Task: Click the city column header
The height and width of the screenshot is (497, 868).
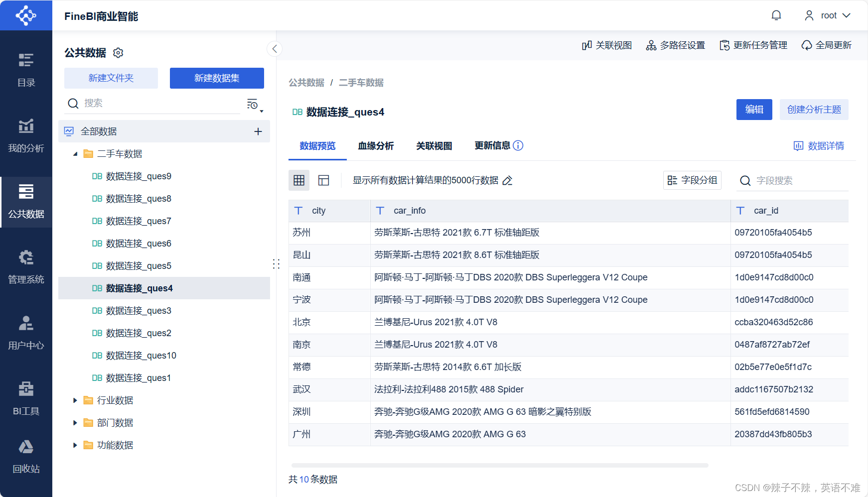Action: pyautogui.click(x=329, y=211)
